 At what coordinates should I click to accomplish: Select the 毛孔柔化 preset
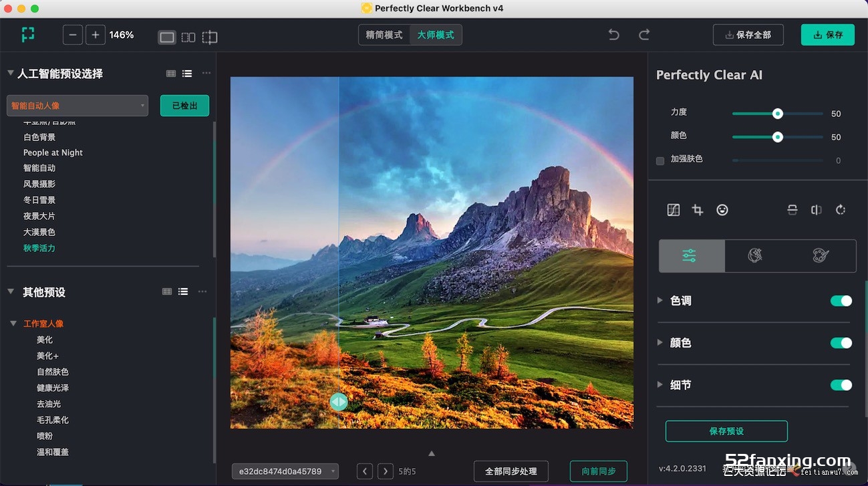tap(53, 420)
